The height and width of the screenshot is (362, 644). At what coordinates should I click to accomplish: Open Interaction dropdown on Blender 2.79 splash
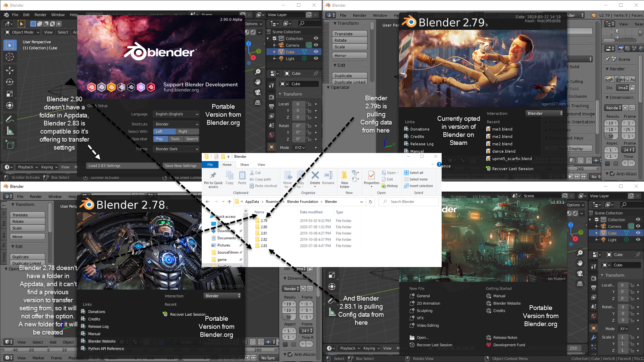point(544,113)
